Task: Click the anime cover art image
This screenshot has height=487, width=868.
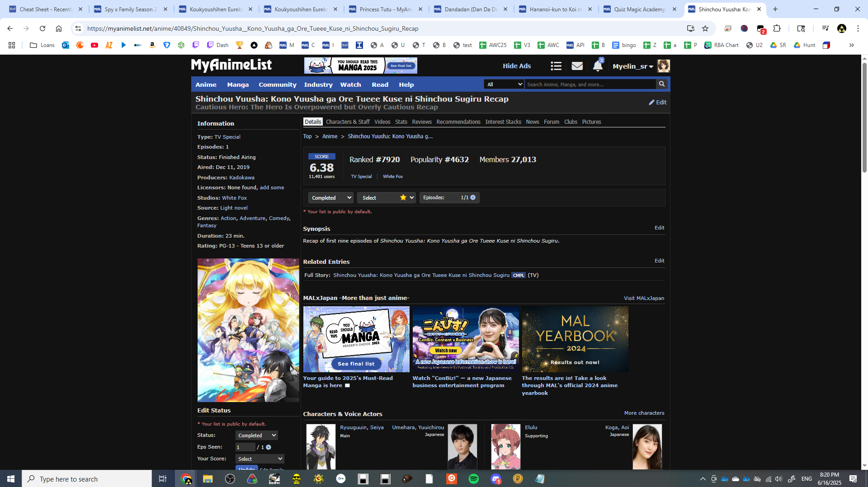Action: point(248,330)
